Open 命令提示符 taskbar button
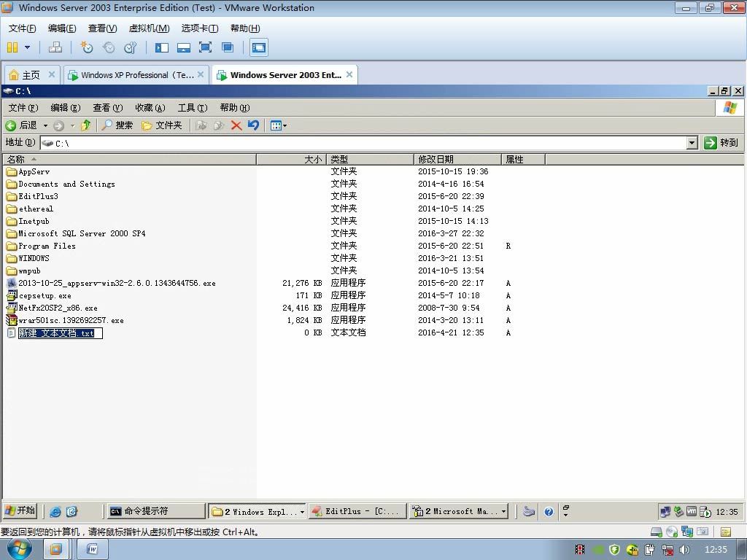This screenshot has height=560, width=747. (x=155, y=511)
